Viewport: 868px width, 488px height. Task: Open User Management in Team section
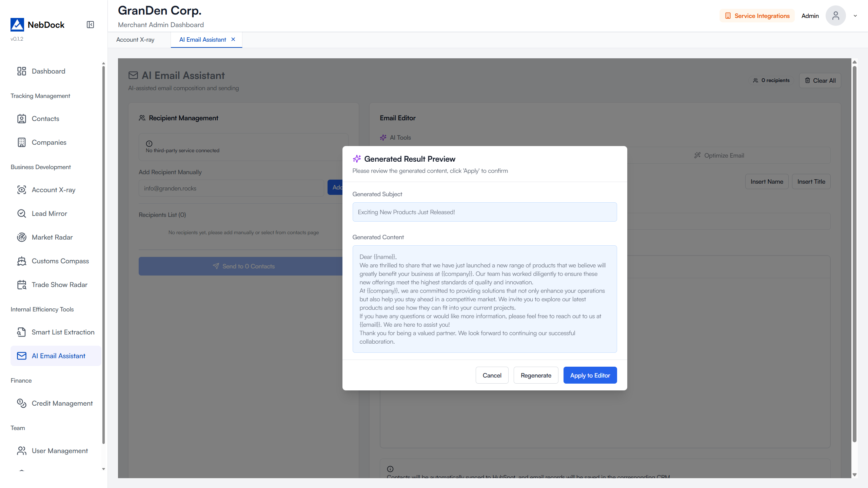pyautogui.click(x=60, y=451)
